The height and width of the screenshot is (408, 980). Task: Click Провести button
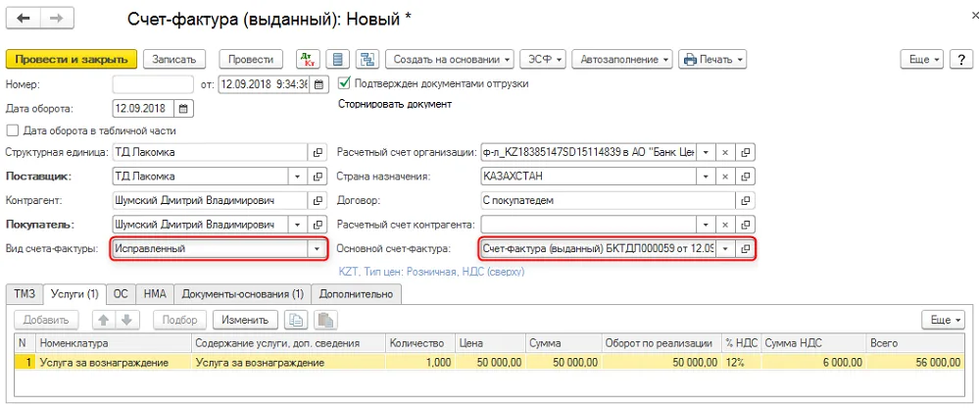click(251, 60)
